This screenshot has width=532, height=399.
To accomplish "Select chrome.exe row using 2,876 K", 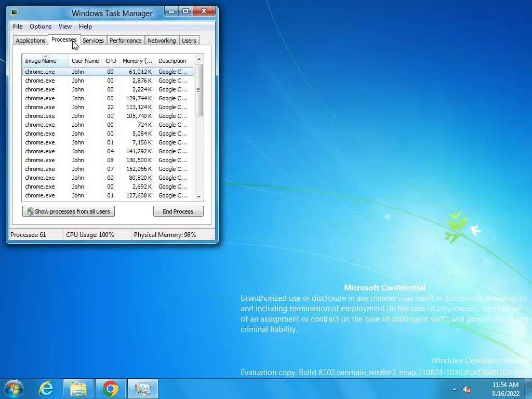I will (x=108, y=81).
